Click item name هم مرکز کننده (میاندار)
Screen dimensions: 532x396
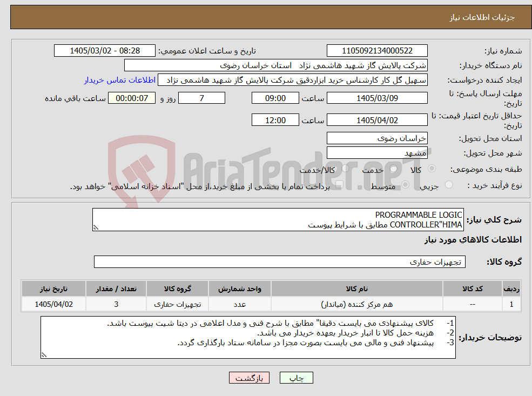356,304
